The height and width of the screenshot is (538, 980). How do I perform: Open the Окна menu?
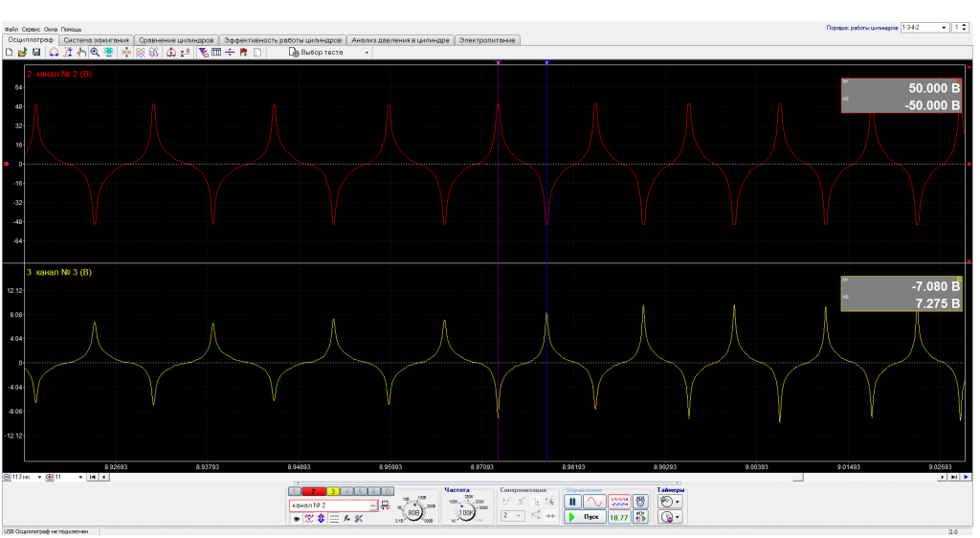click(x=51, y=30)
